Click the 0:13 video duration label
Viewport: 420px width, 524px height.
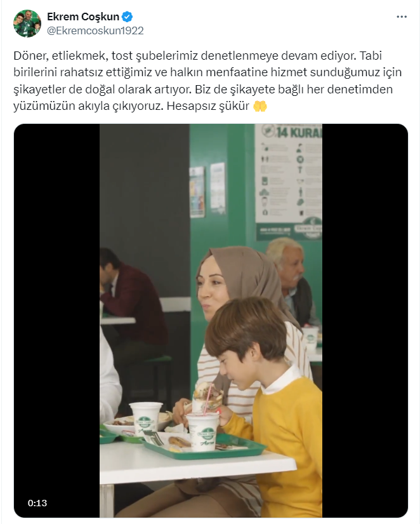(x=37, y=503)
